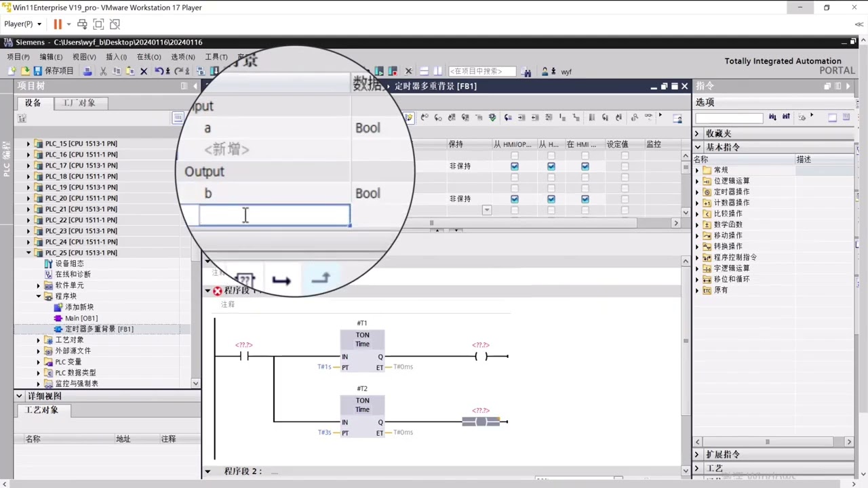Image resolution: width=868 pixels, height=488 pixels.
Task: Collapse the 基本指令 section
Action: pyautogui.click(x=697, y=147)
